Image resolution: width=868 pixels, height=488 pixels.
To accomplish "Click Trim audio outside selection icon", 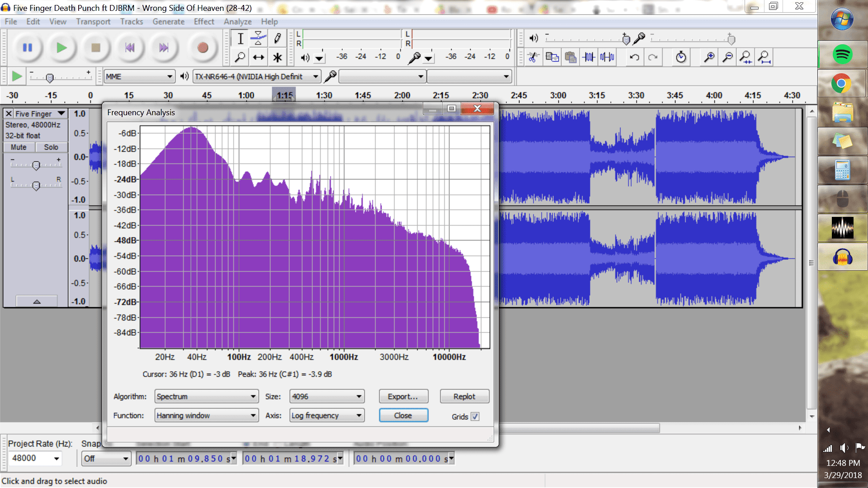I will pos(589,57).
